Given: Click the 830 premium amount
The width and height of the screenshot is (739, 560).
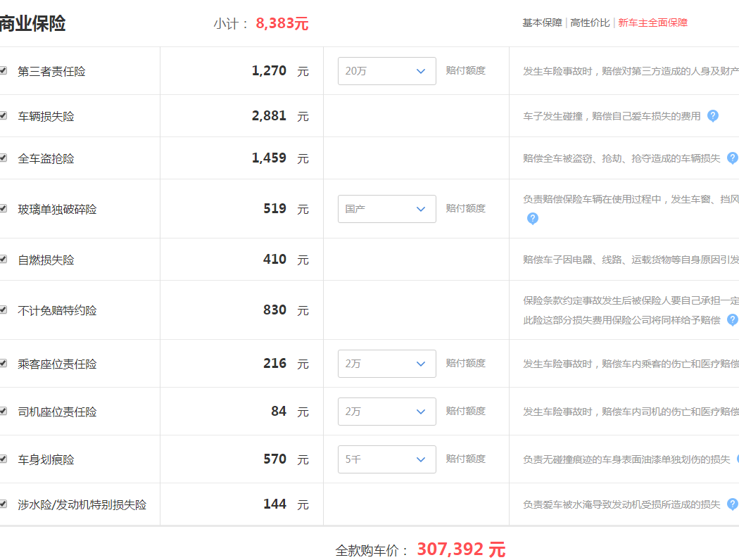Looking at the screenshot, I should pyautogui.click(x=274, y=310).
